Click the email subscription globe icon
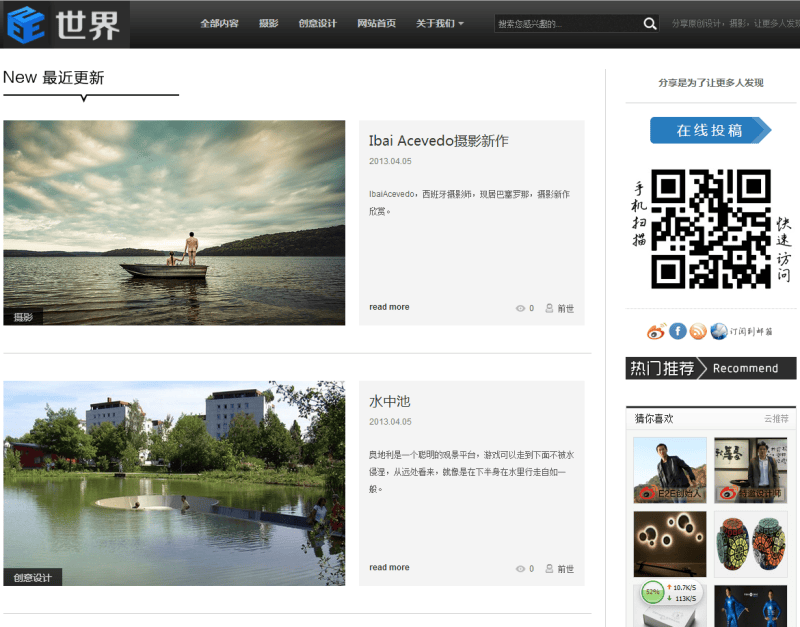Viewport: 800px width, 627px height. coord(719,331)
